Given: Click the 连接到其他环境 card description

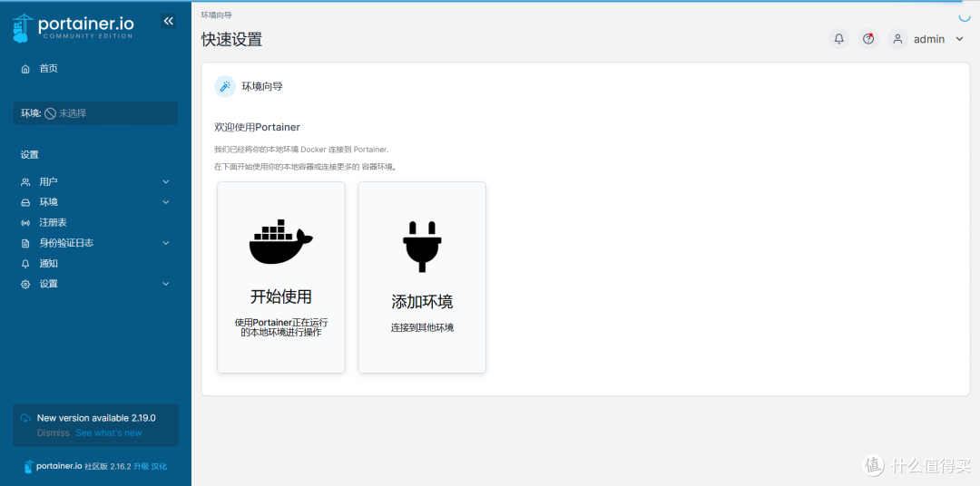Looking at the screenshot, I should (x=423, y=328).
